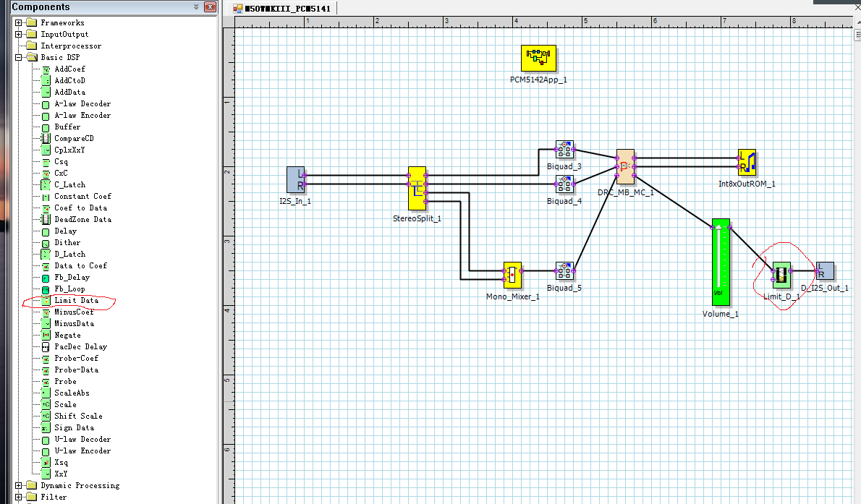Click the Int8xOutROM_1 output block

pos(747,163)
